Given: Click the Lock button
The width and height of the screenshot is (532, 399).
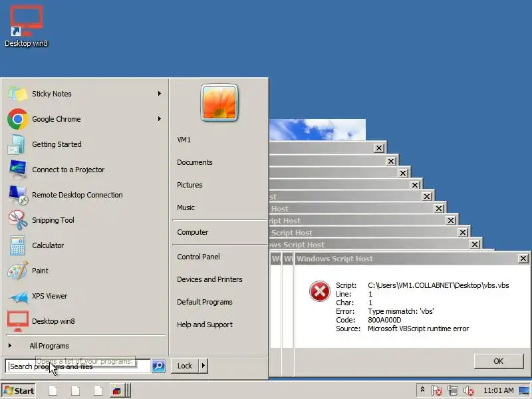Looking at the screenshot, I should [x=185, y=366].
